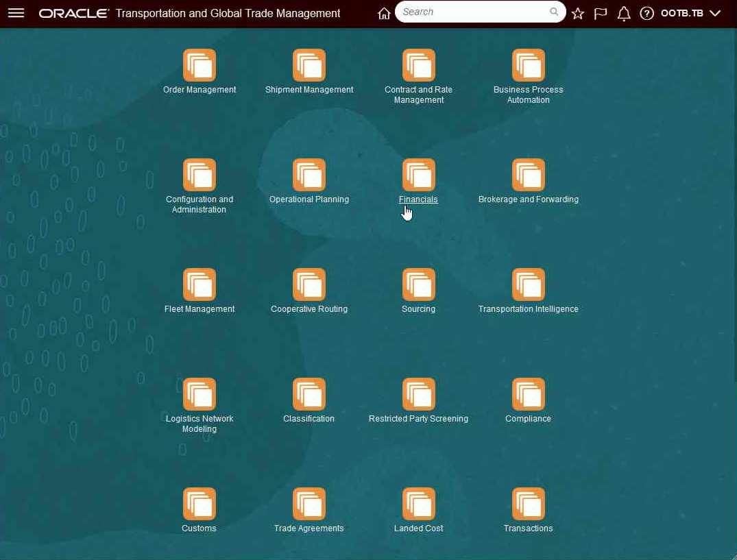
Task: Open Contract and Rate Management icon
Action: coord(418,65)
